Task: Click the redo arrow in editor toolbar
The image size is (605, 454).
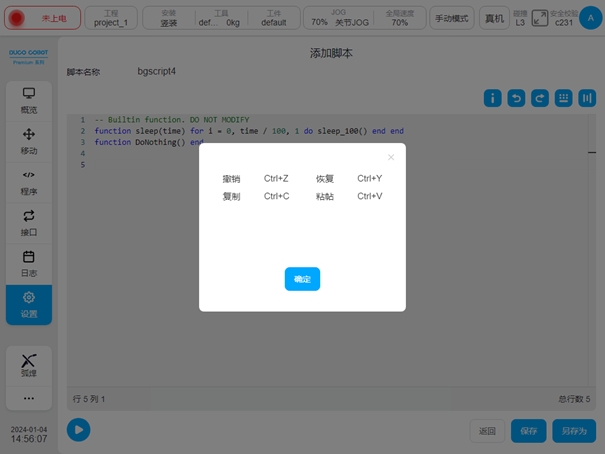Action: point(540,98)
